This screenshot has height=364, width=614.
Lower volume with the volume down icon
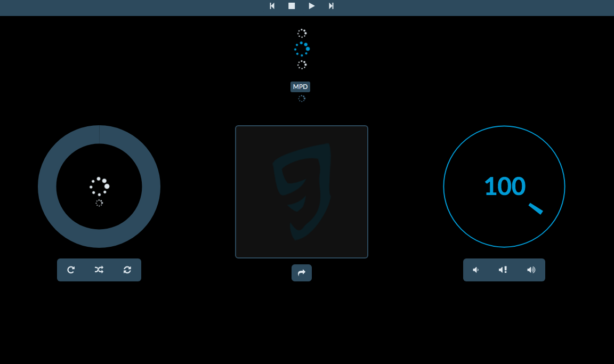pos(476,270)
